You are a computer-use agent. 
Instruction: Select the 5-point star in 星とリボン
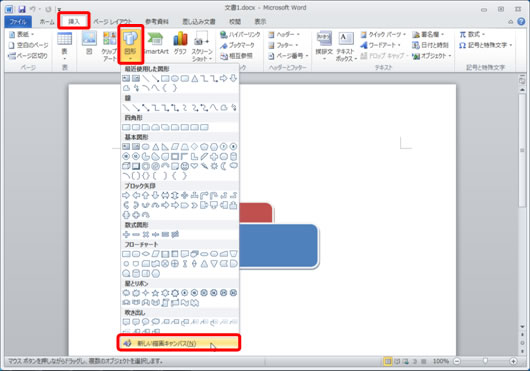coord(155,293)
